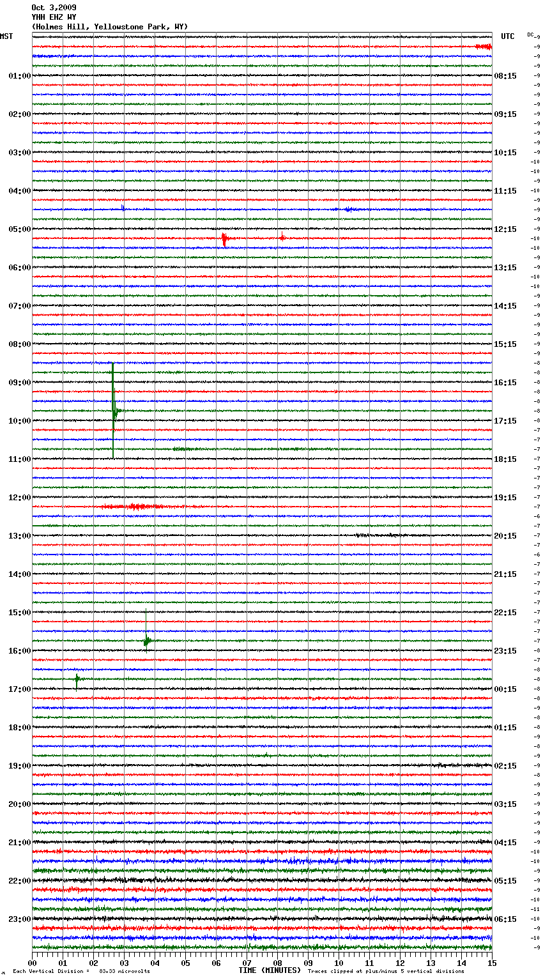Select the 02:00 MST row label

20,114
